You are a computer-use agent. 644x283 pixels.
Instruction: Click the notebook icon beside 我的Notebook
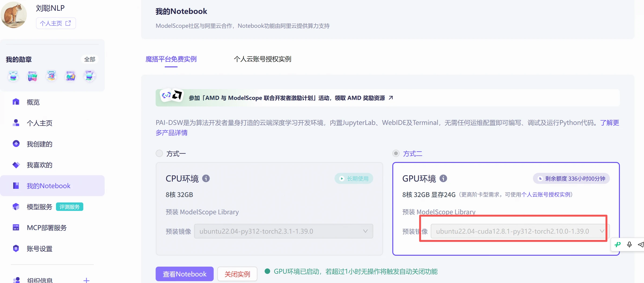coord(16,186)
